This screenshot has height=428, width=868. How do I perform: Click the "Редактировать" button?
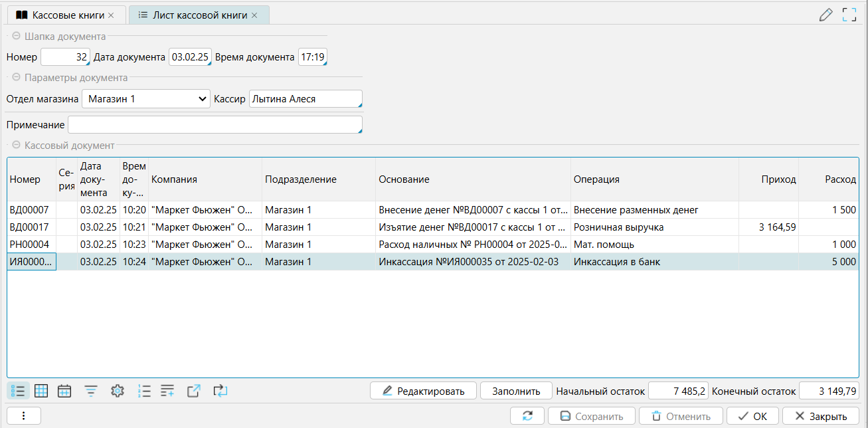(x=423, y=391)
